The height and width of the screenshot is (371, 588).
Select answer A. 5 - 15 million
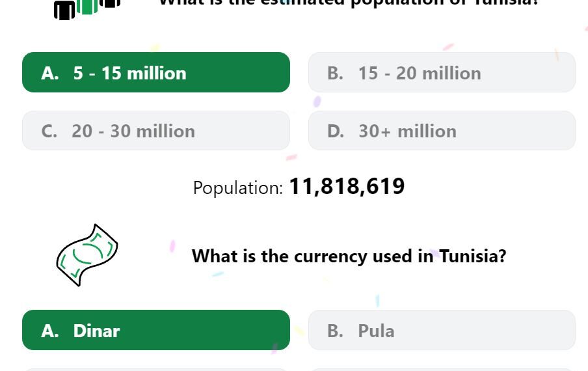point(156,72)
